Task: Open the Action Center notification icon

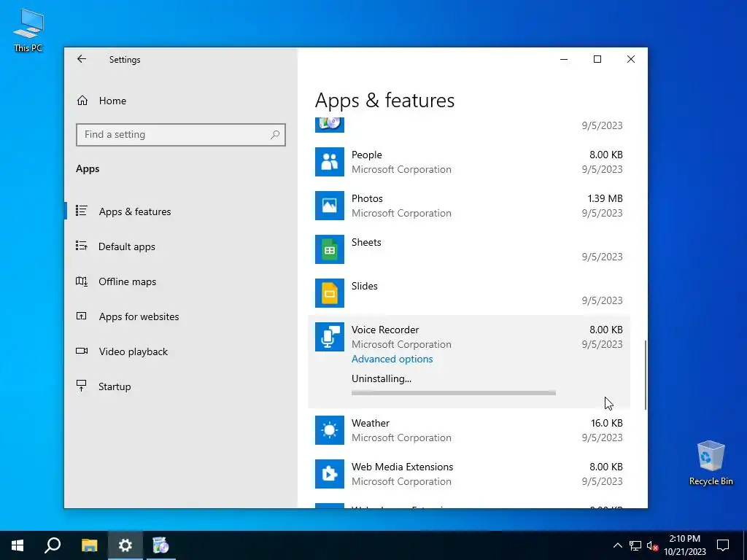Action: click(723, 545)
